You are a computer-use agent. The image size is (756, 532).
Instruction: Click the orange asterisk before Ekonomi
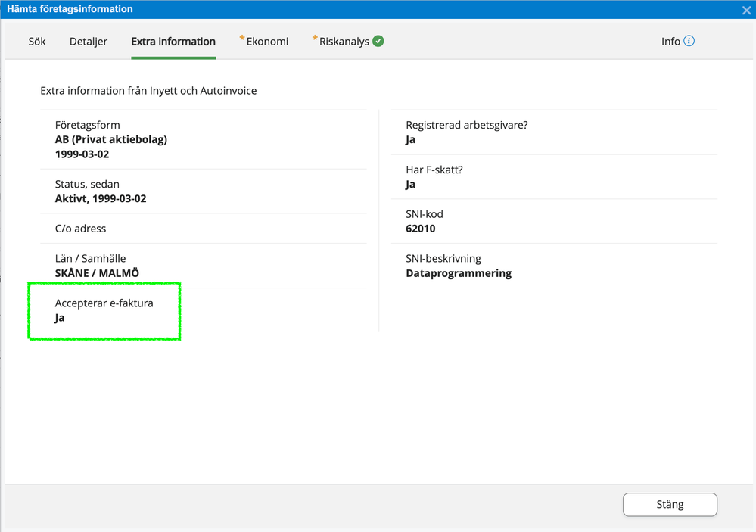pos(242,39)
